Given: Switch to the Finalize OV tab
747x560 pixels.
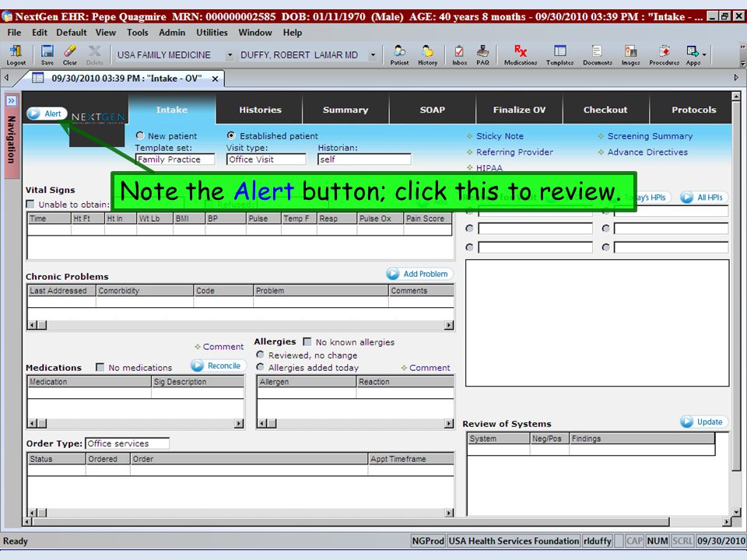Looking at the screenshot, I should pyautogui.click(x=519, y=110).
